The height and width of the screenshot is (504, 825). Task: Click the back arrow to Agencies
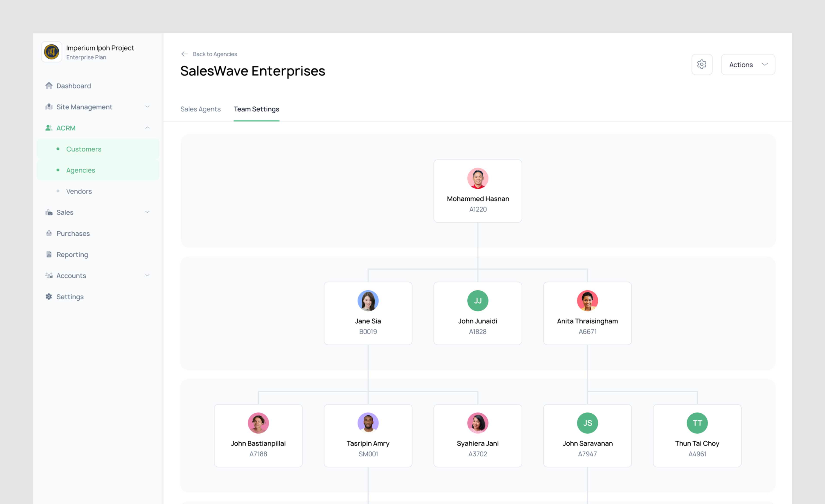185,54
